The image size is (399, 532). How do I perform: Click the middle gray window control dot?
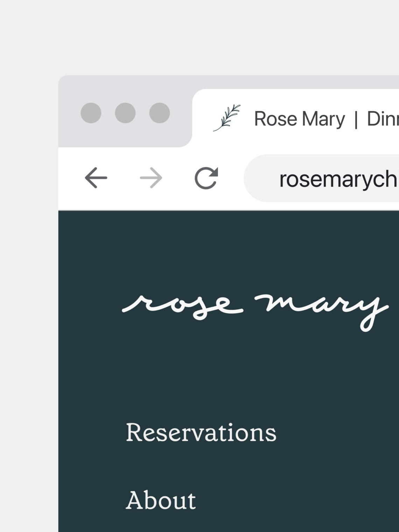pos(125,113)
